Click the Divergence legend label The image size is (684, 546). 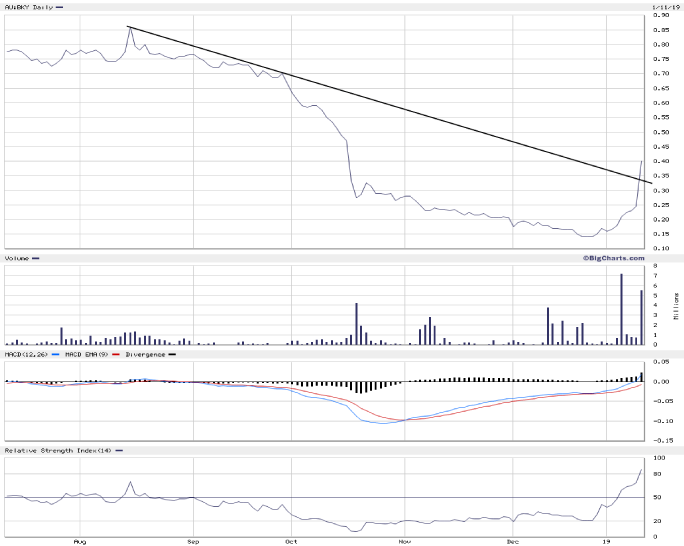click(145, 354)
